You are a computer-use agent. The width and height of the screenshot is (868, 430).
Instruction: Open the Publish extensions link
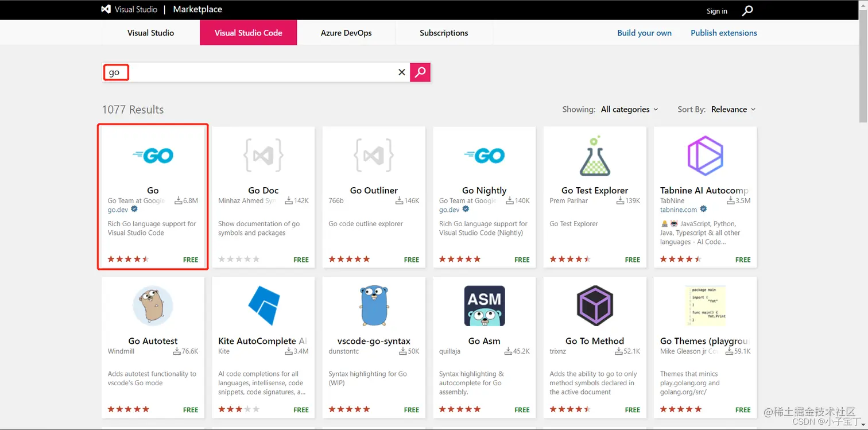pyautogui.click(x=724, y=33)
